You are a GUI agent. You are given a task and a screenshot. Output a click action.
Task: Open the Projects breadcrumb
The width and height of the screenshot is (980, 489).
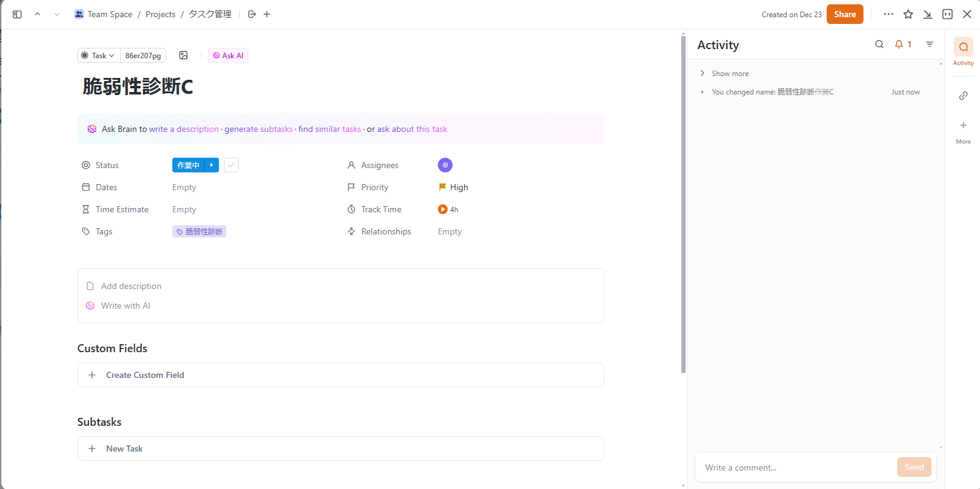[x=161, y=14]
